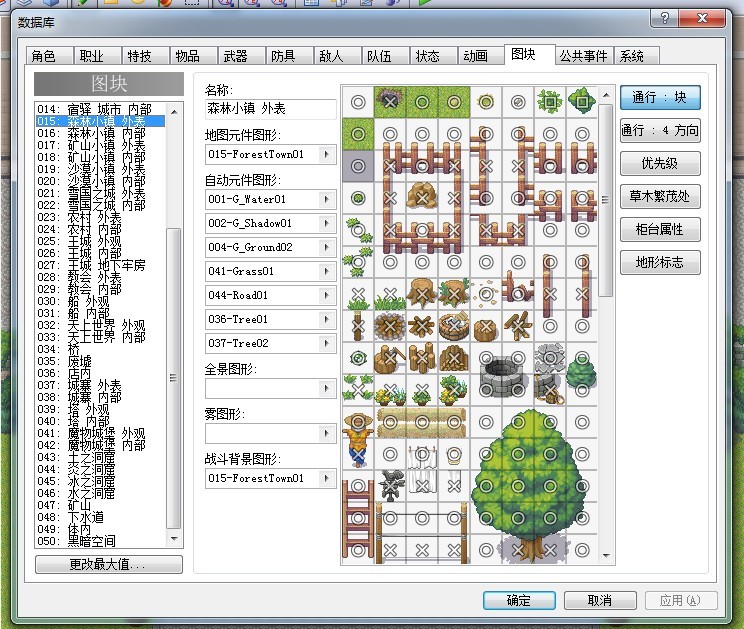The height and width of the screenshot is (629, 744).
Task: Confirm with the 确定 button
Action: tap(519, 601)
